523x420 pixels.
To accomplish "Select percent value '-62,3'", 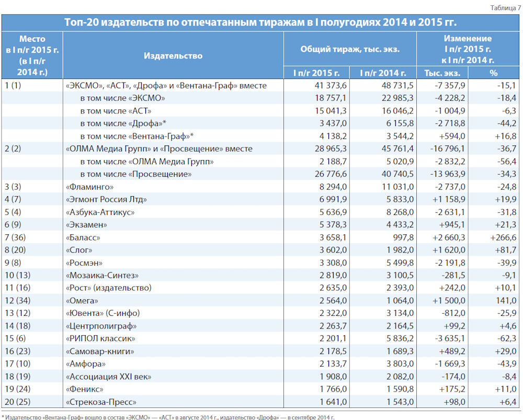I will point(507,338).
